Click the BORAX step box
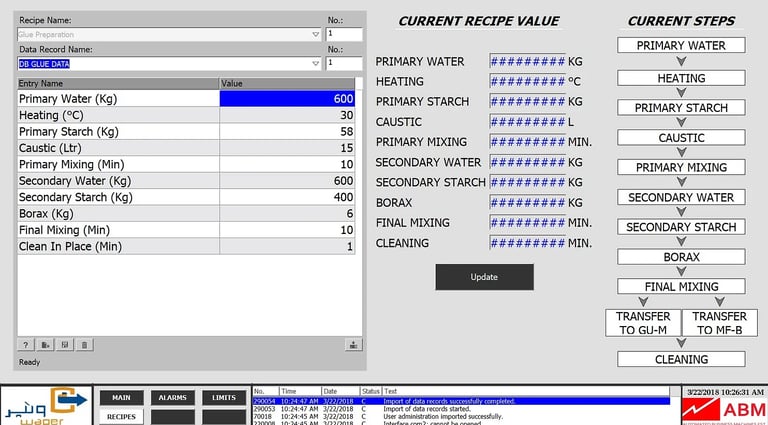The image size is (768, 425). pyautogui.click(x=681, y=257)
